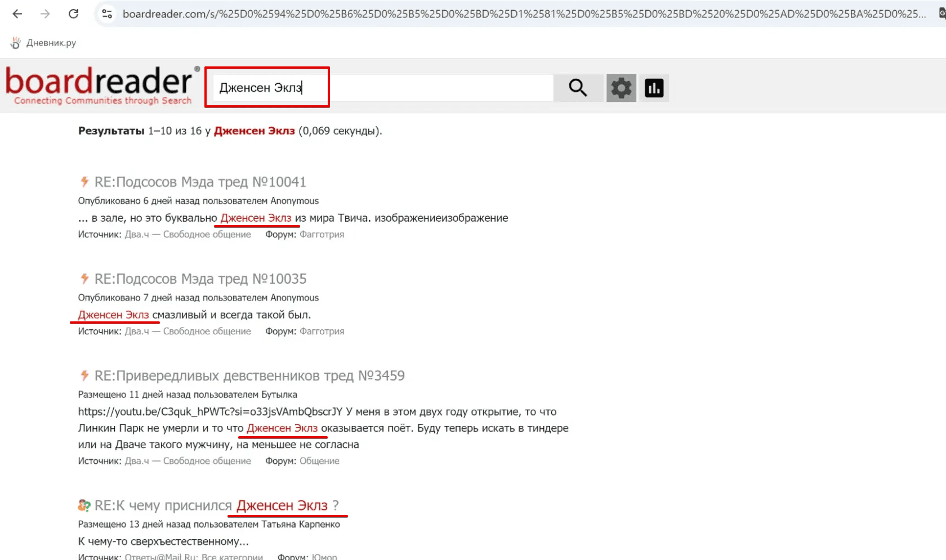This screenshot has height=560, width=946.
Task: Run search with the magnifying glass button
Action: [x=578, y=88]
